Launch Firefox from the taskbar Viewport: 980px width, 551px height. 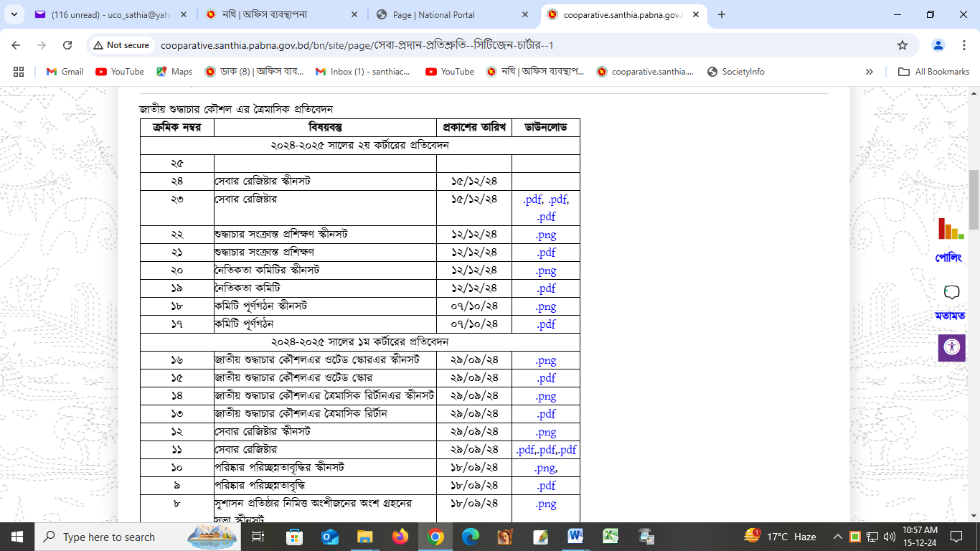(400, 537)
